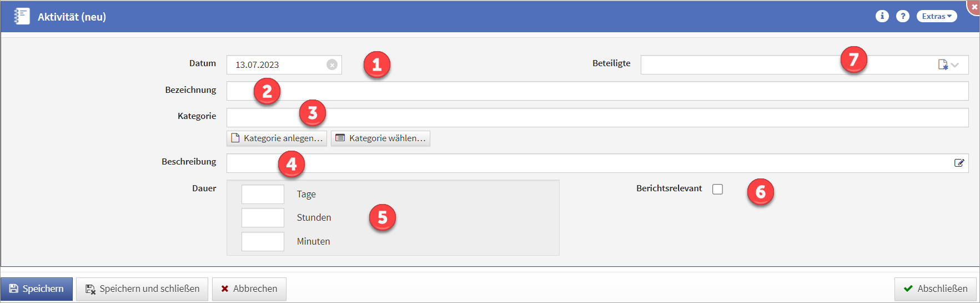Select the Stunden duration field

263,218
